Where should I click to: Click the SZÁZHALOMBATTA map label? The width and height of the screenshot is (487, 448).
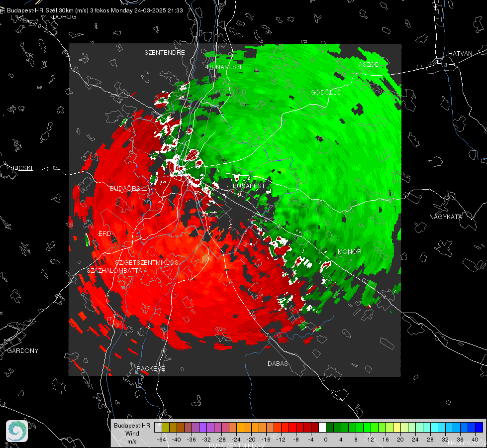click(114, 270)
